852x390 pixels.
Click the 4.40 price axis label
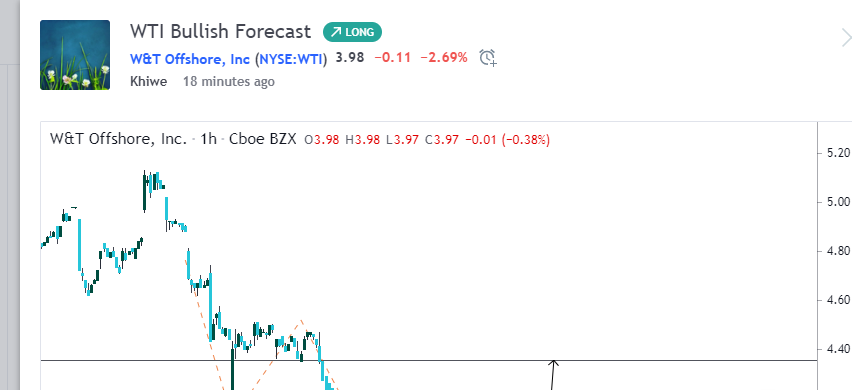tap(838, 349)
